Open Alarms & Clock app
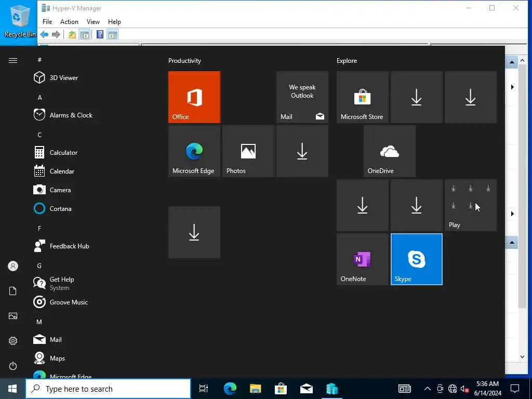 (91, 115)
